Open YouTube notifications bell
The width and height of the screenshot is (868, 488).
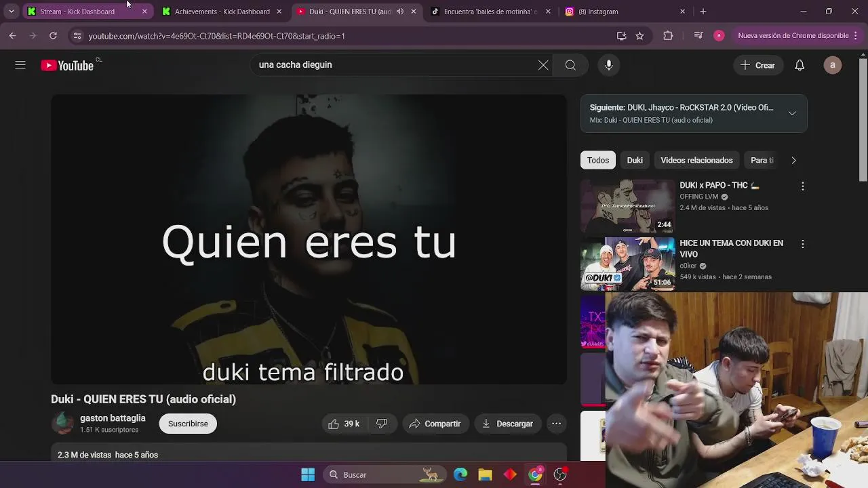pyautogui.click(x=800, y=65)
